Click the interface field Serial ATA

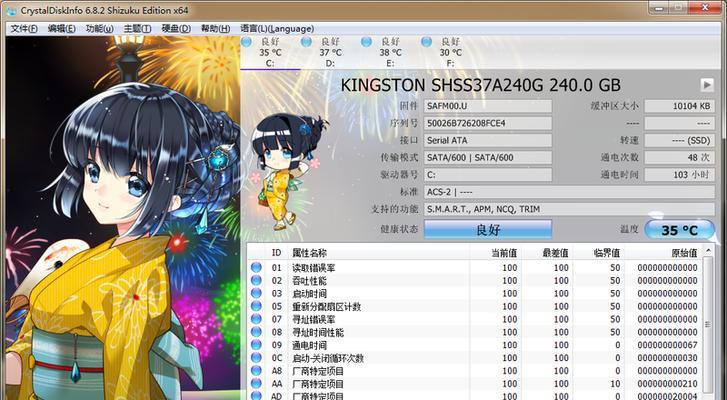point(488,140)
